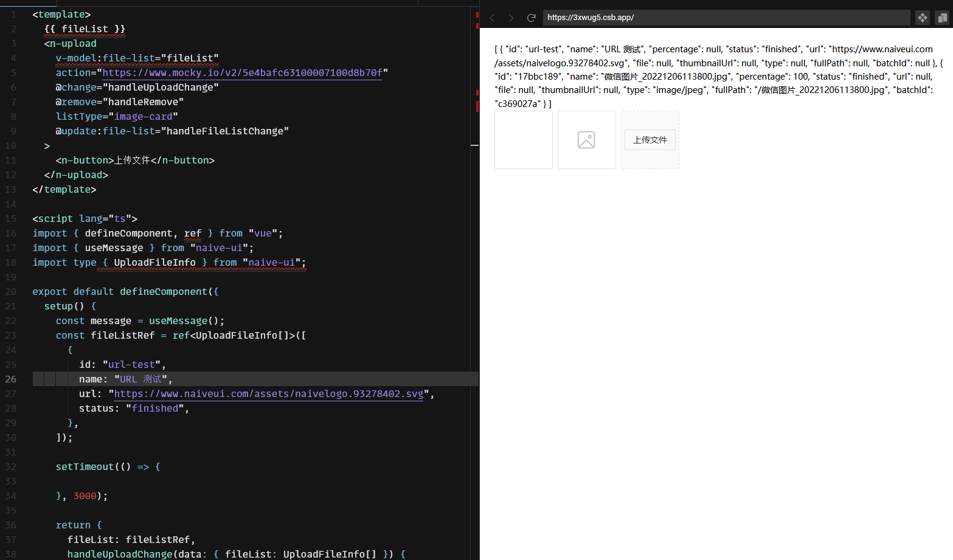Refresh the preview page

(531, 18)
